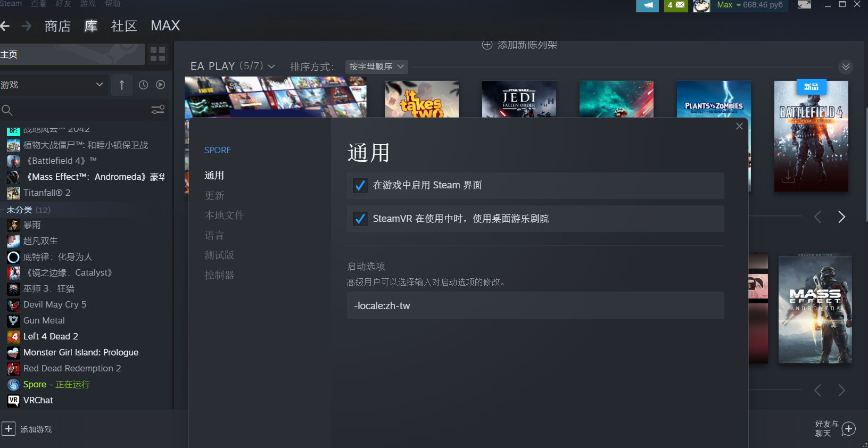Click the user avatar picture
Screen dimensions: 868x448
701,6
